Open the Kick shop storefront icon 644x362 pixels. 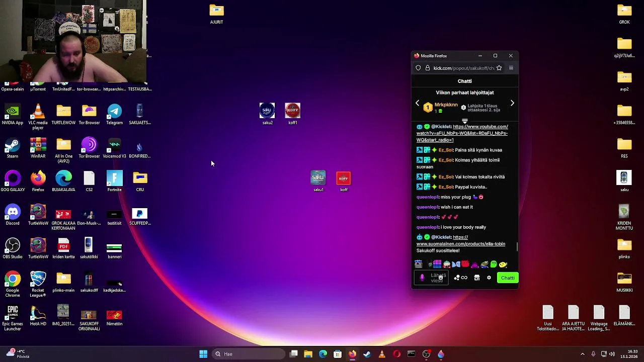[476, 278]
